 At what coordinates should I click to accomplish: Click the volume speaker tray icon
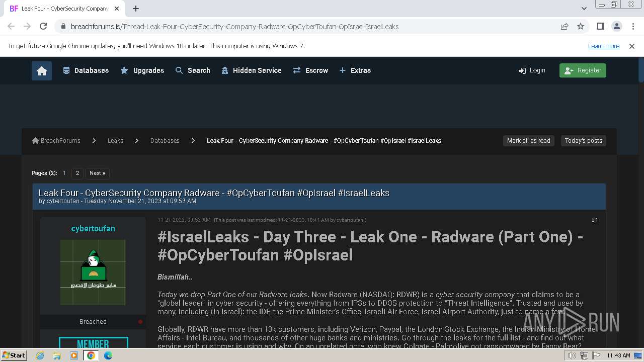[572, 355]
